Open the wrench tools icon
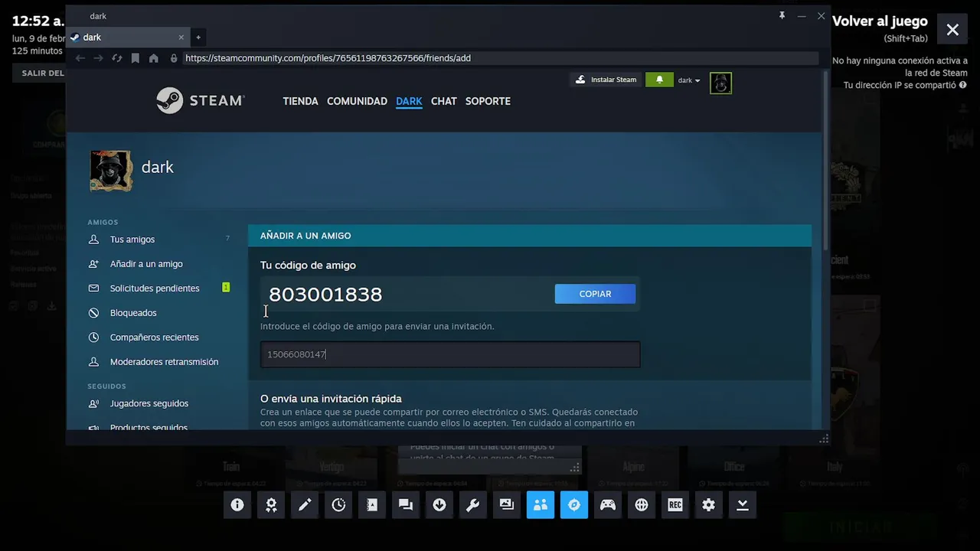The width and height of the screenshot is (980, 551). click(x=473, y=505)
